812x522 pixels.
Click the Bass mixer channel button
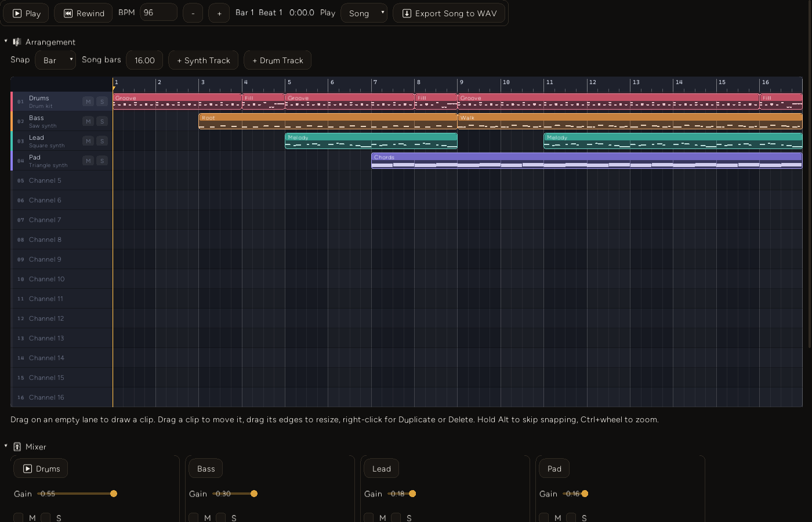206,469
